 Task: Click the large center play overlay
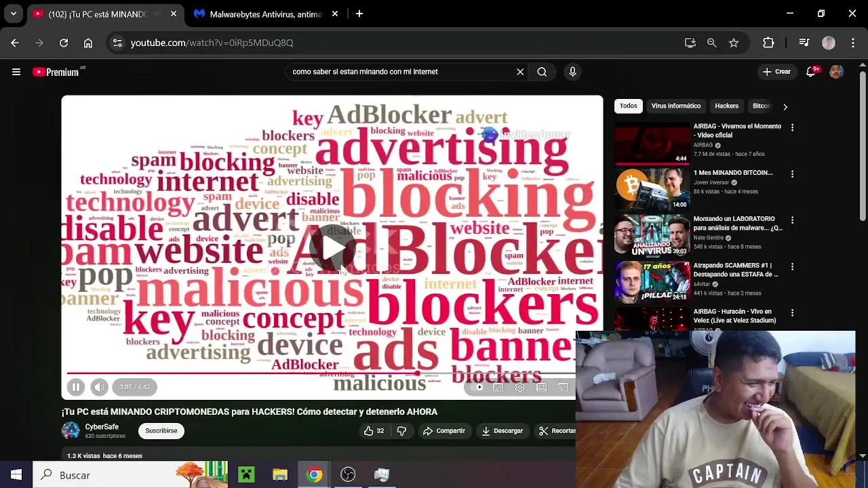(332, 248)
